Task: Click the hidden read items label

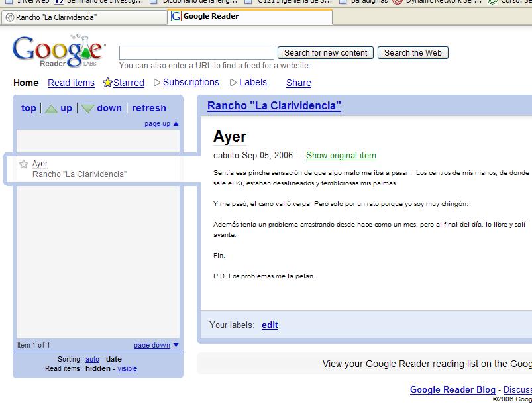Action: pyautogui.click(x=98, y=368)
